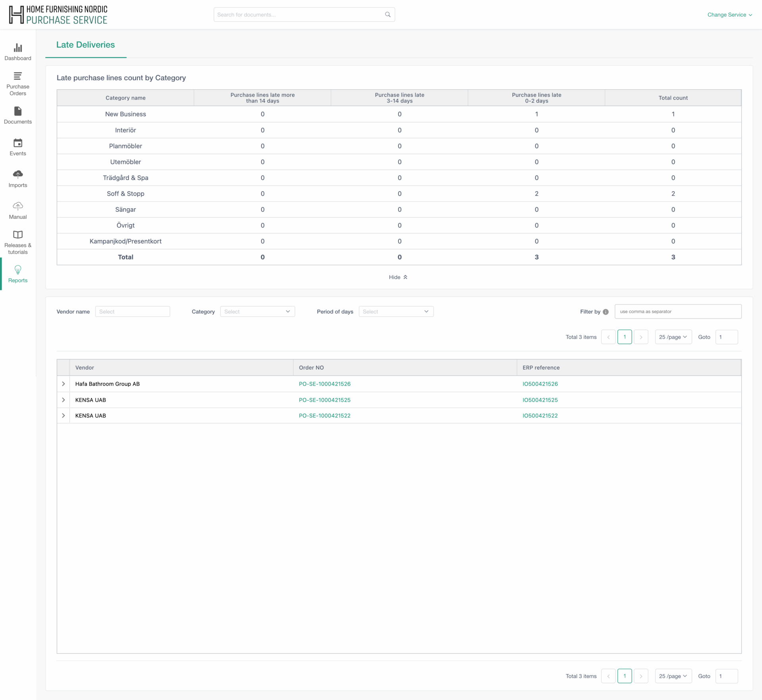Open Imports cloud upload icon
This screenshot has width=762, height=700.
18,175
